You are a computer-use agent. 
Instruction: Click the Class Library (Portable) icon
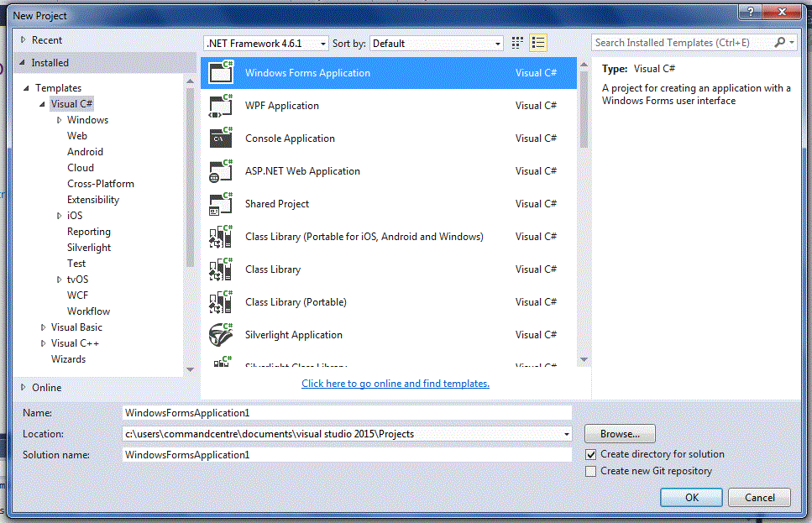tap(221, 302)
